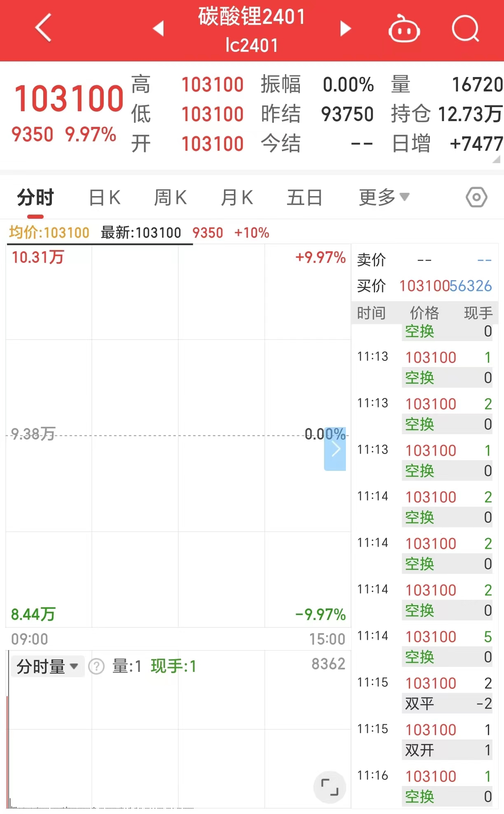
Task: Tap the back arrow in header
Action: coord(44,28)
